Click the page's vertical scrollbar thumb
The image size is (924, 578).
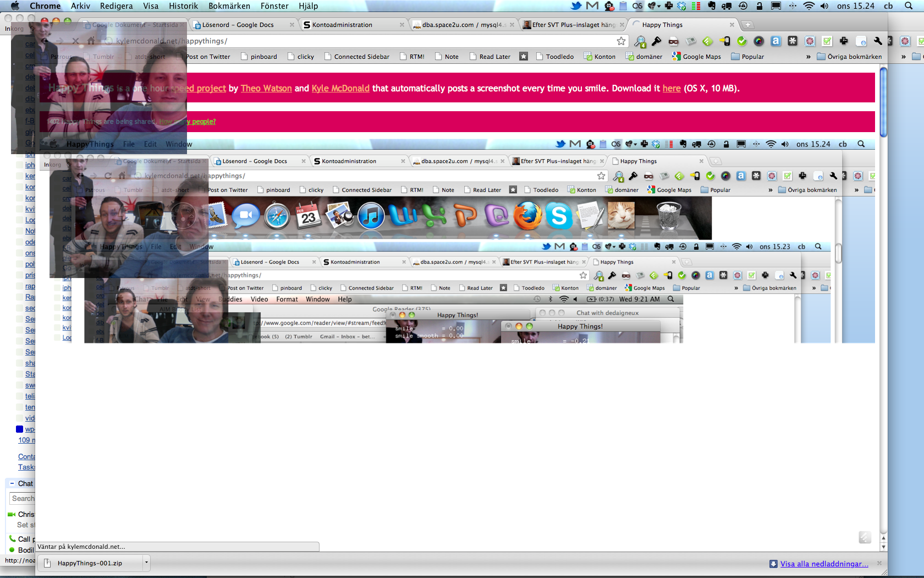pyautogui.click(x=883, y=102)
